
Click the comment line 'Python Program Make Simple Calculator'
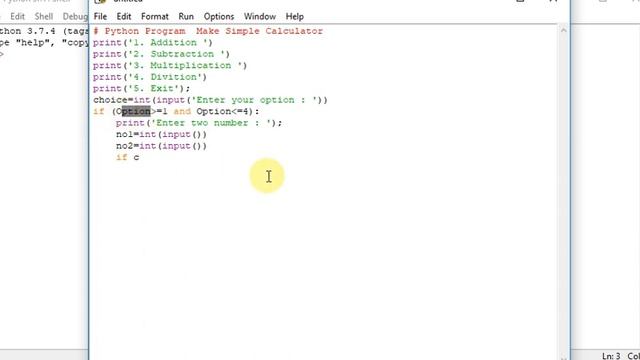pyautogui.click(x=208, y=31)
